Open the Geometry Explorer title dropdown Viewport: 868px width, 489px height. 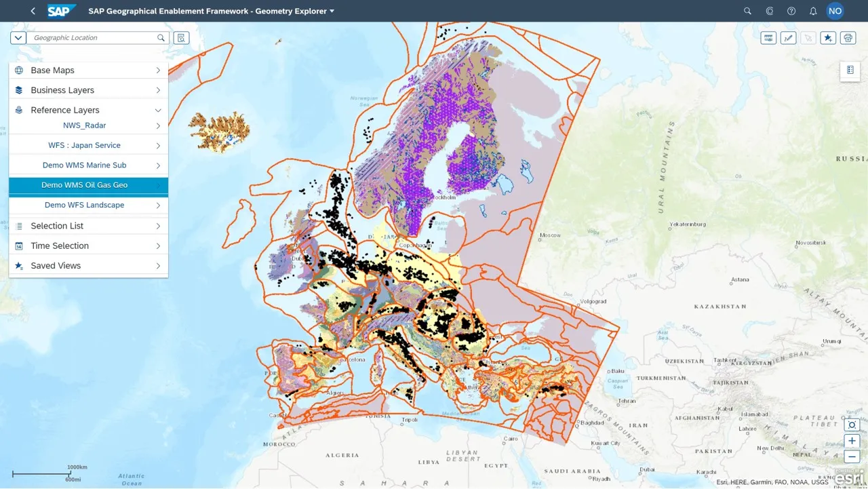(x=332, y=11)
